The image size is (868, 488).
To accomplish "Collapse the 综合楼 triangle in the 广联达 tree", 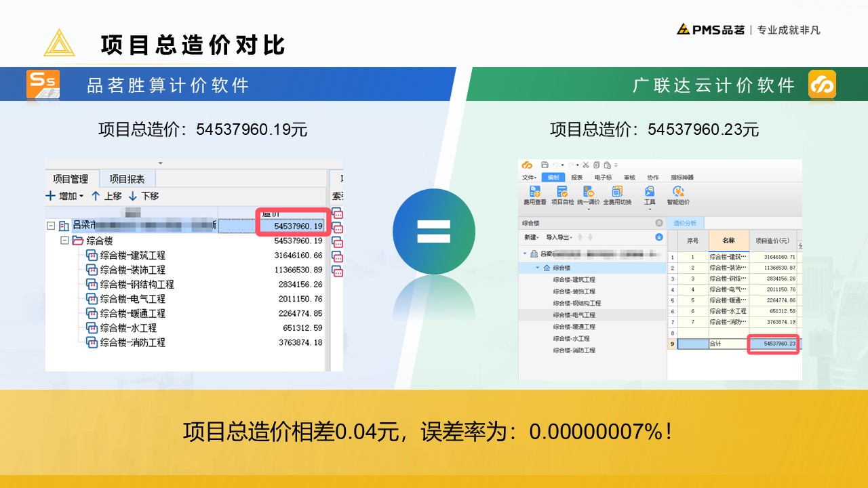I will pos(538,268).
